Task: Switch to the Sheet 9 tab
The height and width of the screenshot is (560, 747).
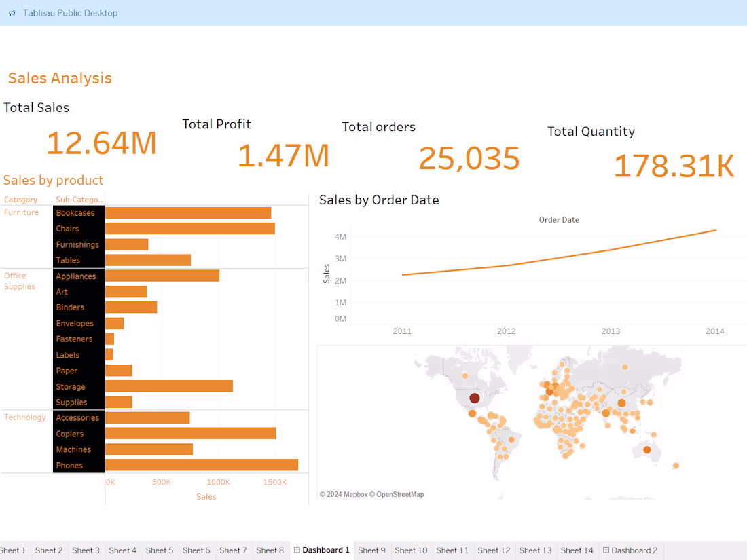Action: point(372,550)
